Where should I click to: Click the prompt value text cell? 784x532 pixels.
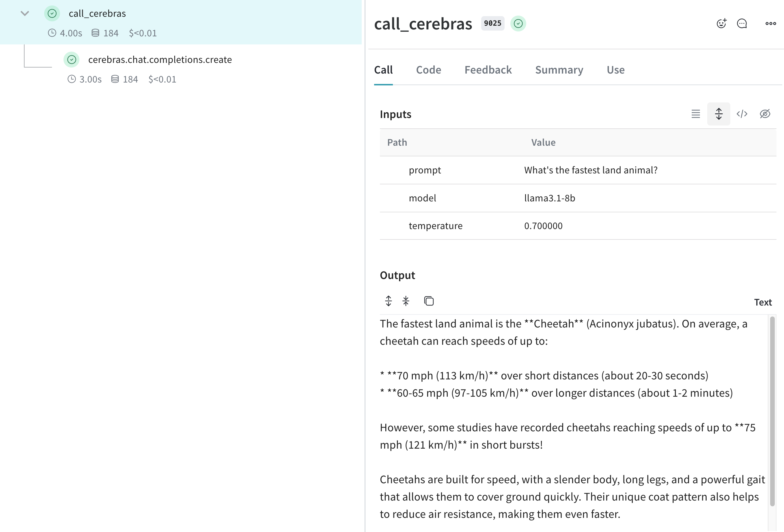pyautogui.click(x=591, y=170)
